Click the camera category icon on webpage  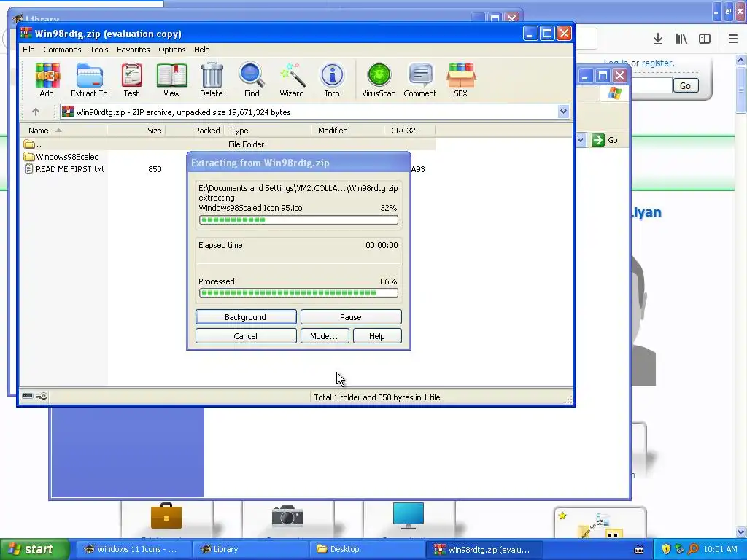287,516
